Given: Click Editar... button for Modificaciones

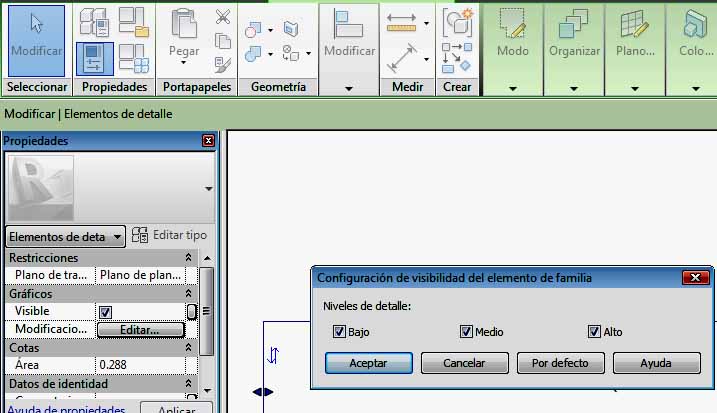Looking at the screenshot, I should tap(141, 330).
